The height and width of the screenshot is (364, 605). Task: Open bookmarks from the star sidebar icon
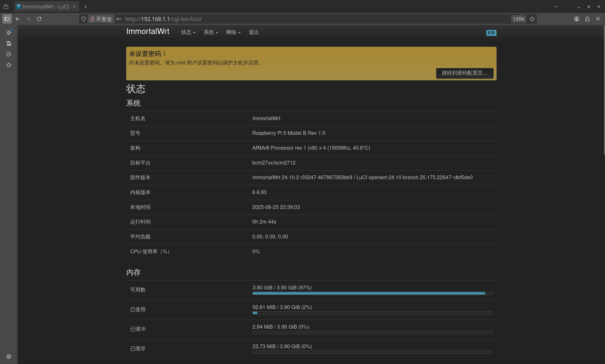pos(9,65)
